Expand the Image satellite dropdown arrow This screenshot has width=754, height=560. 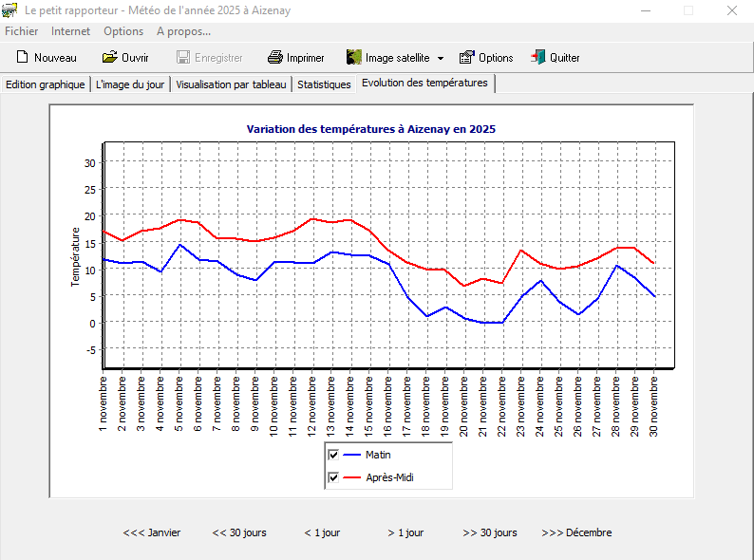441,59
